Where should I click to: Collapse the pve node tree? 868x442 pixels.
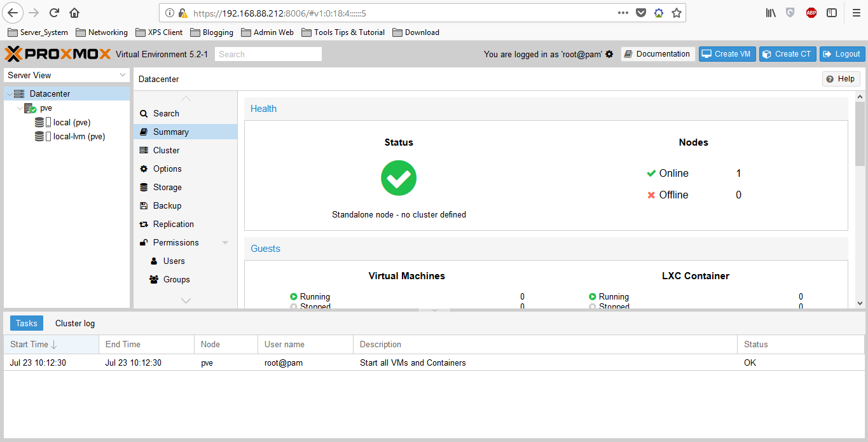pos(20,108)
